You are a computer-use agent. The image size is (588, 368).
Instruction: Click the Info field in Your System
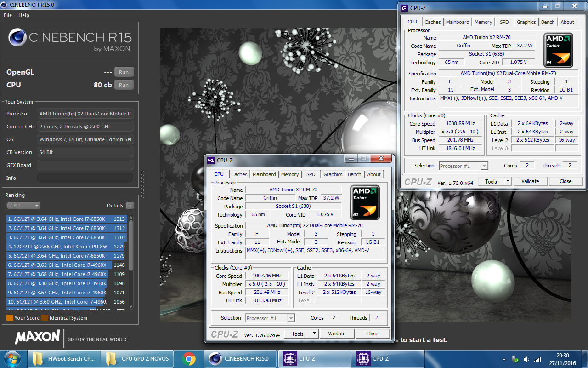(x=85, y=178)
